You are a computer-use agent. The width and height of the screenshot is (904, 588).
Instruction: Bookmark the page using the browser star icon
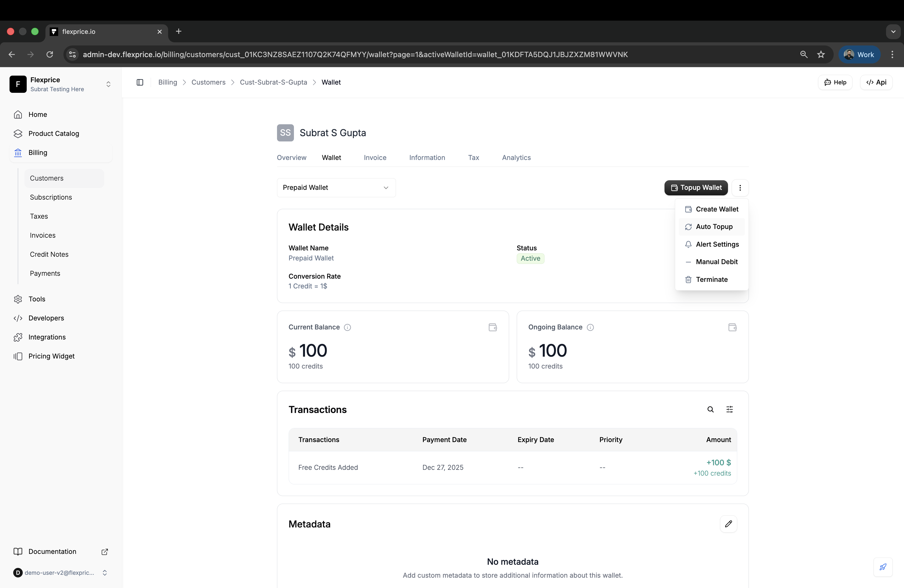[821, 54]
